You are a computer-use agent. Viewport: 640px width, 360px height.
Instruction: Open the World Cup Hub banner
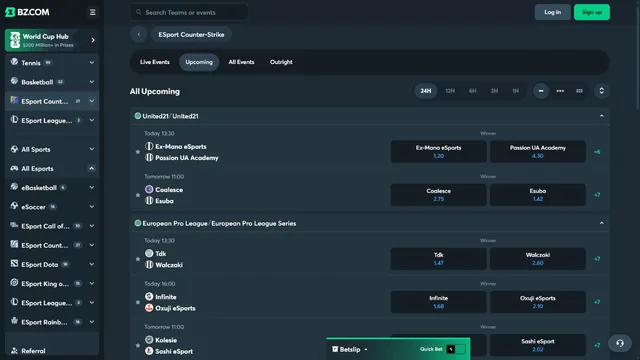coord(52,40)
